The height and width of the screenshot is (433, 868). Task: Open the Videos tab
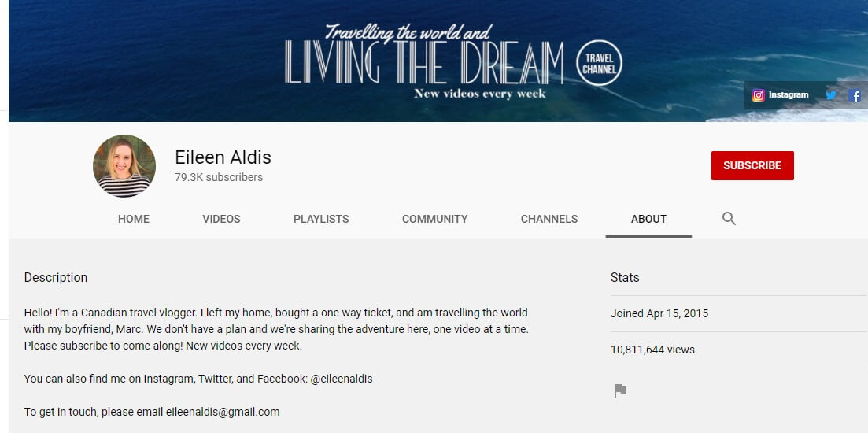pyautogui.click(x=221, y=220)
